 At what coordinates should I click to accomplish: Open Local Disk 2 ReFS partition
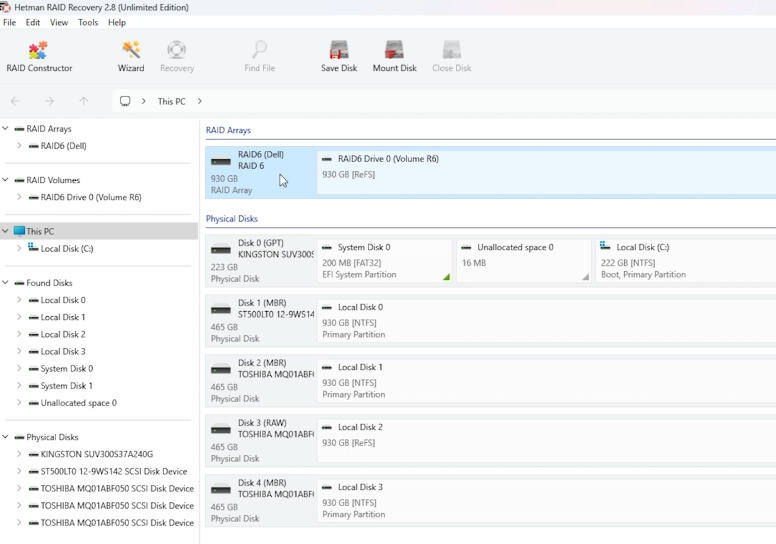[x=546, y=441]
